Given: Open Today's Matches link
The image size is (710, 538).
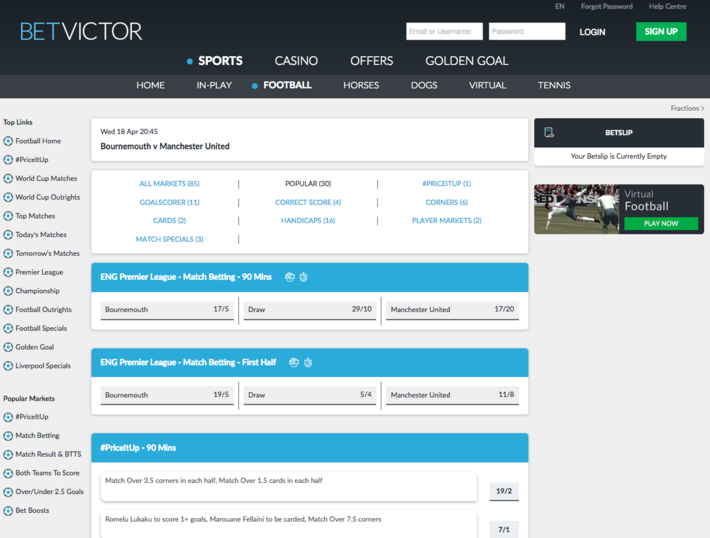Looking at the screenshot, I should point(41,235).
